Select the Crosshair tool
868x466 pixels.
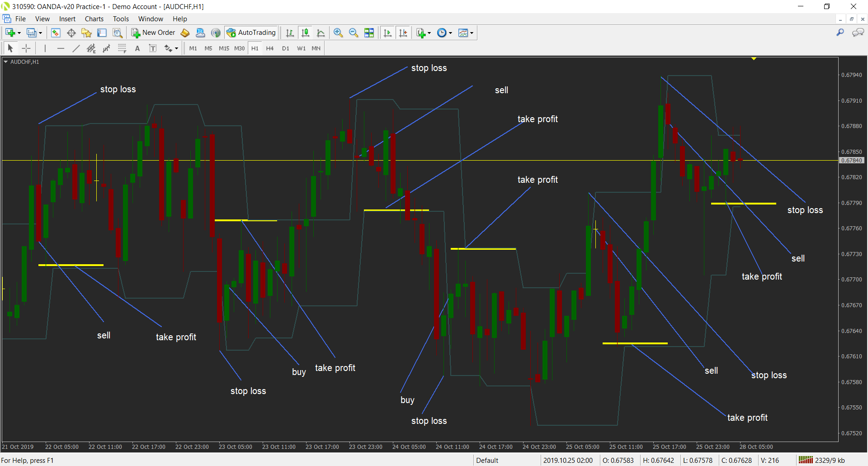(26, 48)
